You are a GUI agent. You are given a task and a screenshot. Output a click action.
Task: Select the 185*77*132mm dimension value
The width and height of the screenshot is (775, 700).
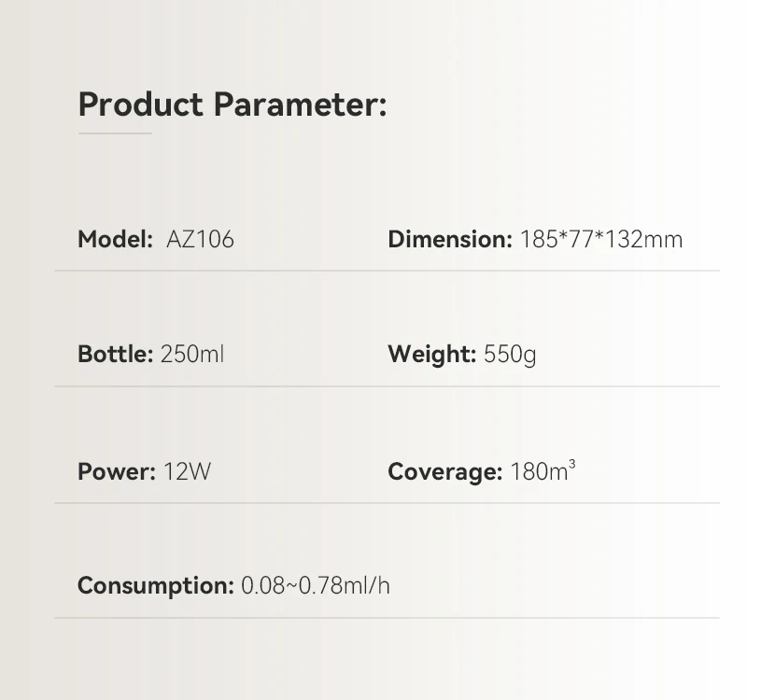point(601,240)
